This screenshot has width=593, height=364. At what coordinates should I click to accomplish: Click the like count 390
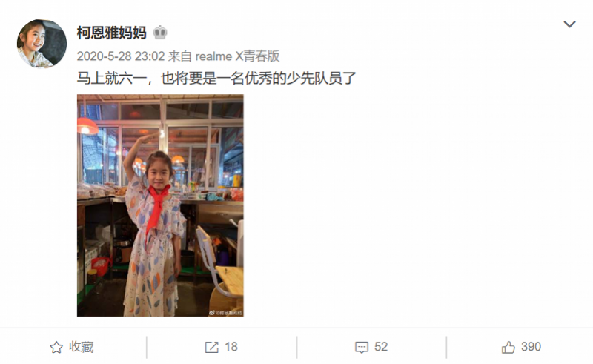(x=531, y=347)
